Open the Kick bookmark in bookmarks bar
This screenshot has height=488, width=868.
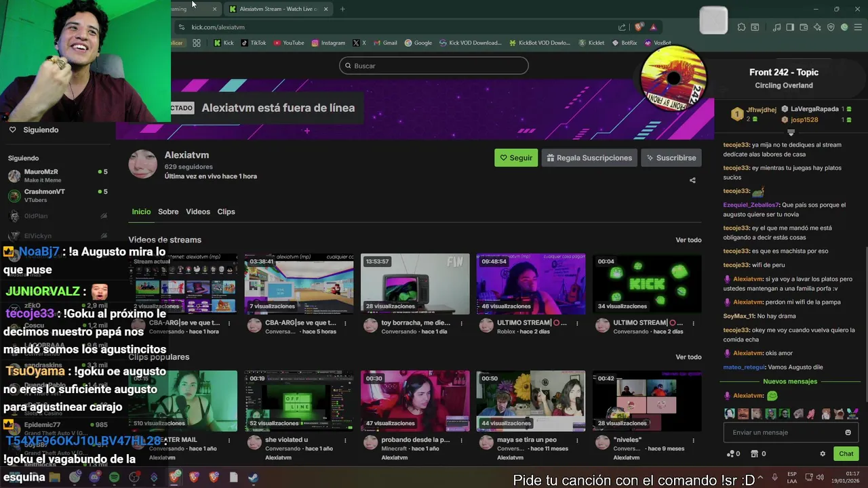[224, 43]
